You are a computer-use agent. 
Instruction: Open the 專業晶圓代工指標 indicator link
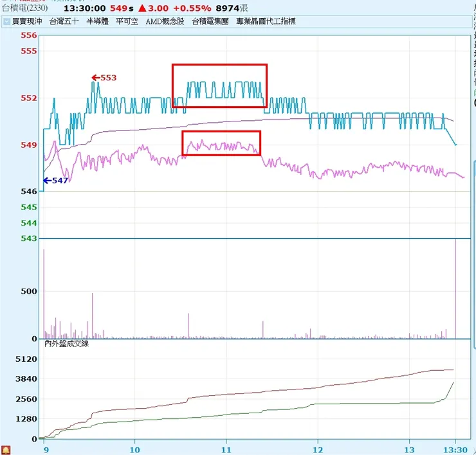pos(266,21)
